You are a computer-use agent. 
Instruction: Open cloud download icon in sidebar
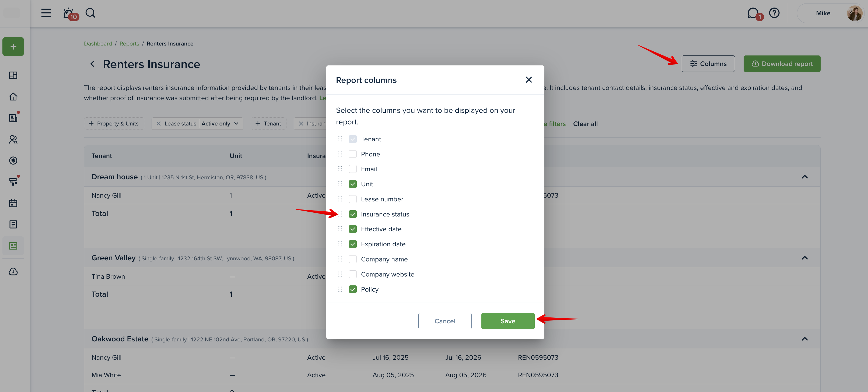pyautogui.click(x=13, y=272)
